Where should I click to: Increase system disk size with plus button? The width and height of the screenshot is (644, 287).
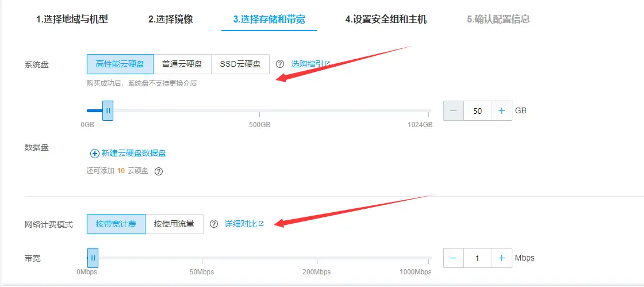(x=501, y=111)
